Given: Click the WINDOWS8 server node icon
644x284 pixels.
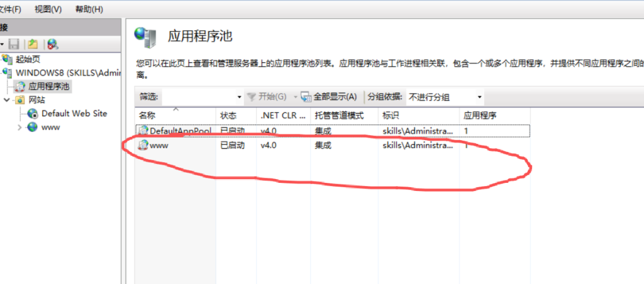Looking at the screenshot, I should [8, 73].
